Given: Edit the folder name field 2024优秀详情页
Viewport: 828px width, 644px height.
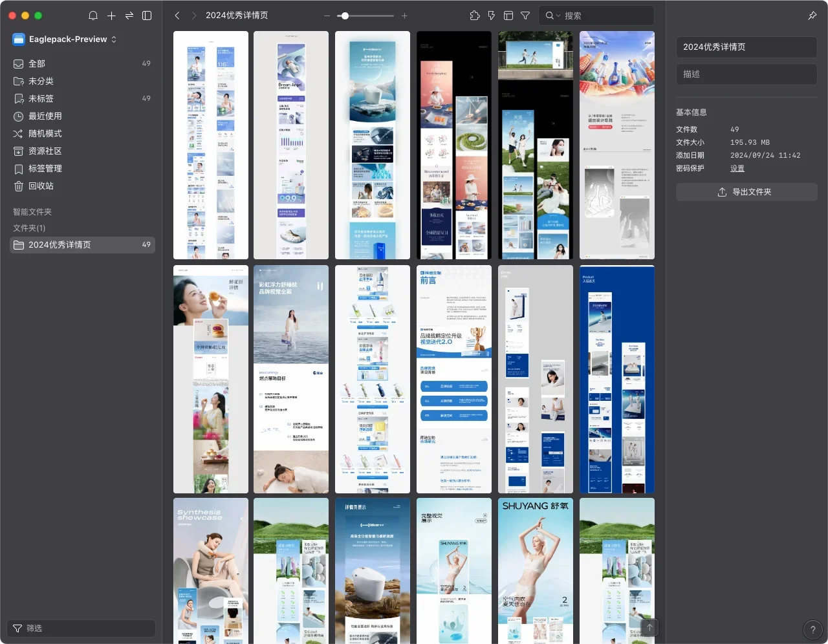Looking at the screenshot, I should click(x=746, y=47).
